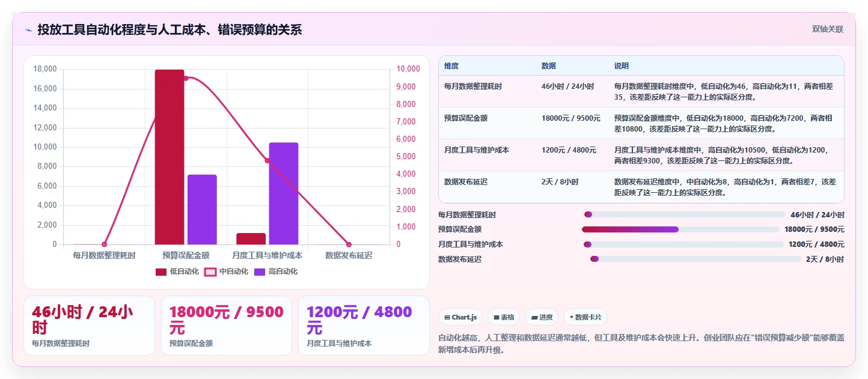Click the 月度工具与维护成本 progress bar

coord(683,244)
